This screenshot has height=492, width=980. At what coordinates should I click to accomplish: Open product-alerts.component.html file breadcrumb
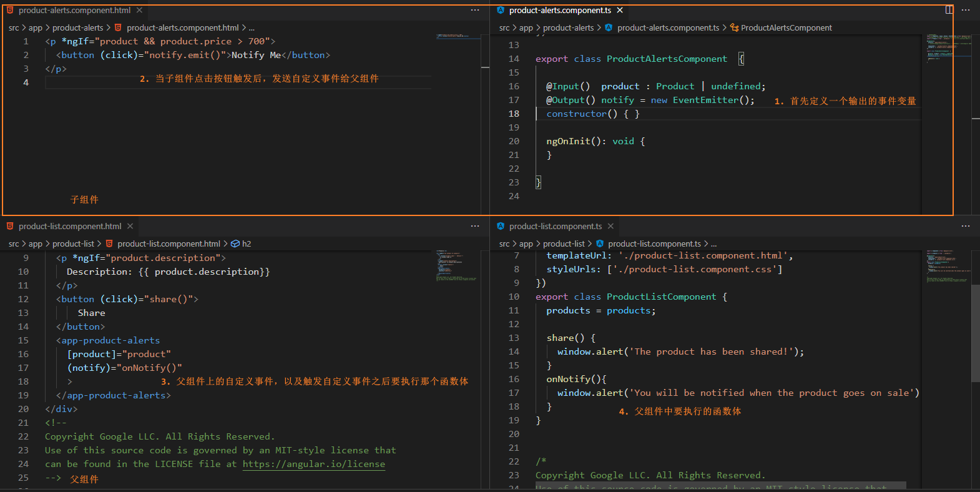pyautogui.click(x=182, y=28)
